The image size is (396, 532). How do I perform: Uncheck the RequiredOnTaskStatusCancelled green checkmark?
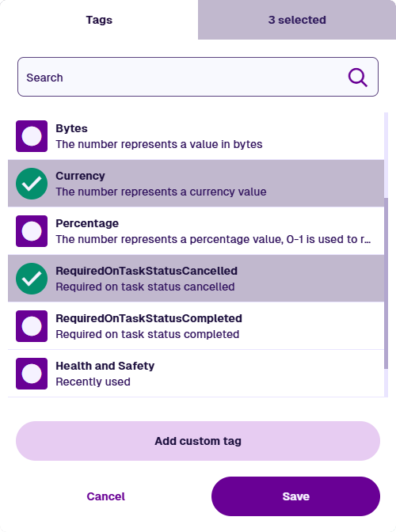(32, 279)
